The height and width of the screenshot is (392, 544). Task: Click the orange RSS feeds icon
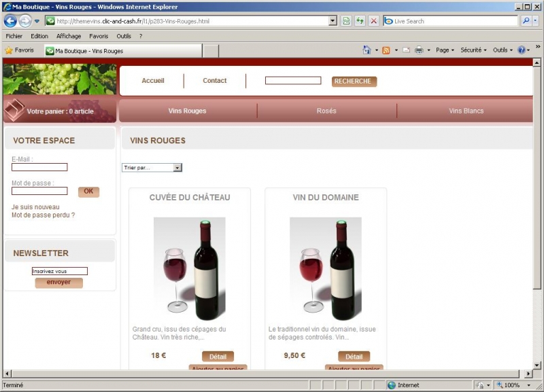point(386,50)
